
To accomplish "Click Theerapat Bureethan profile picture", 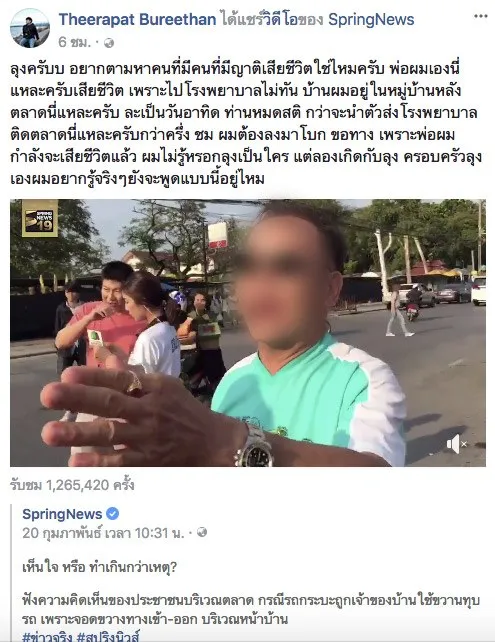I will pyautogui.click(x=30, y=29).
